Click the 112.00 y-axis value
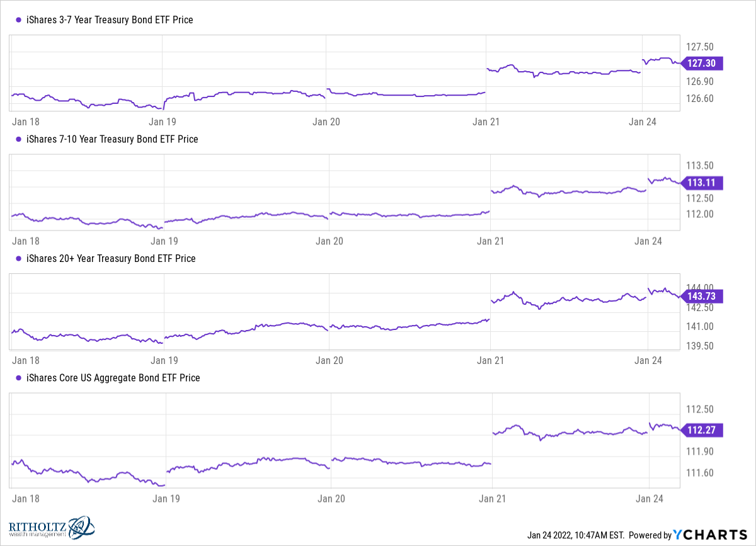 [699, 214]
